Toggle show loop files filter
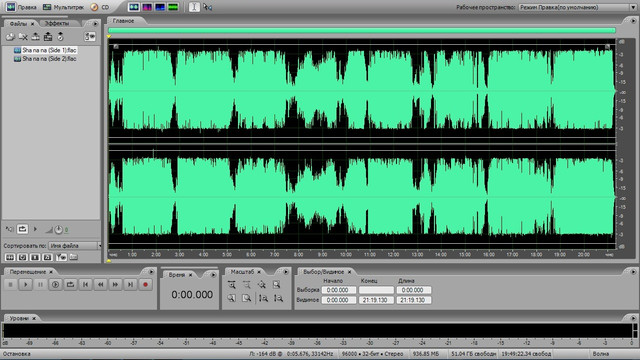640x360 pixels. click(22, 257)
